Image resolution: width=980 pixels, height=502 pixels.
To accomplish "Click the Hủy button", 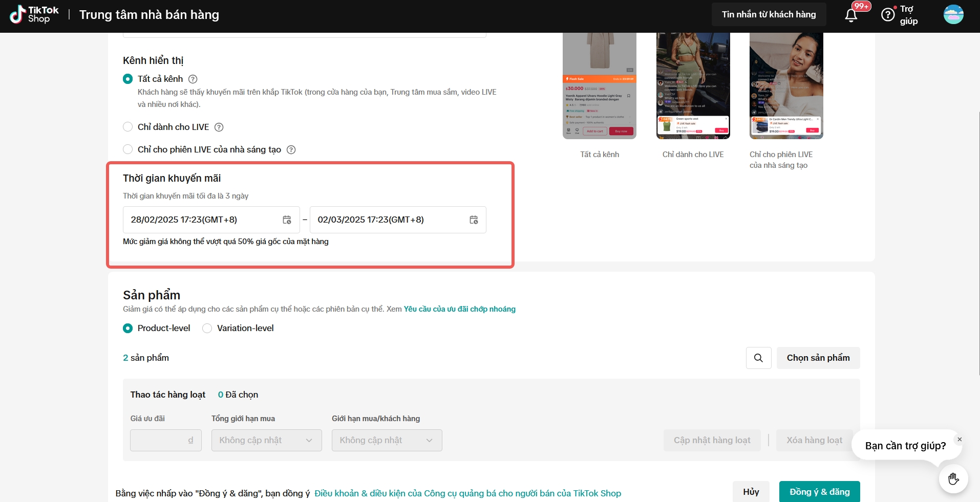I will (x=751, y=492).
